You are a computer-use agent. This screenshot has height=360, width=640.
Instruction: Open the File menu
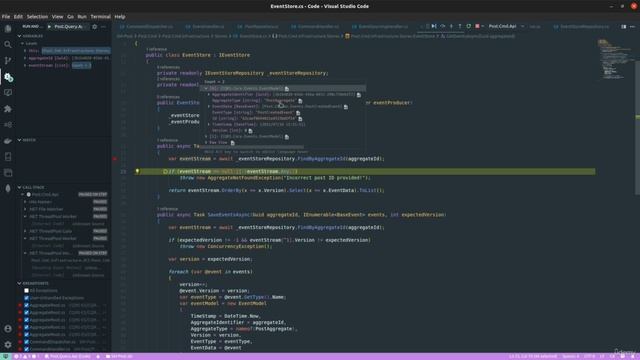6,17
